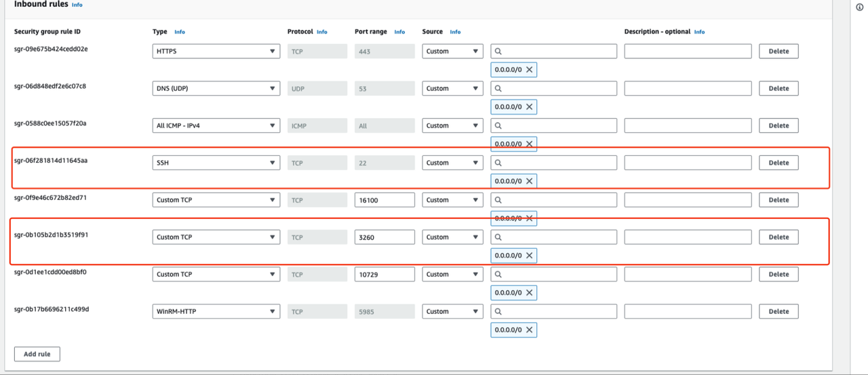Screen dimensions: 868x375
Task: Edit the port range field showing 16100
Action: point(384,200)
